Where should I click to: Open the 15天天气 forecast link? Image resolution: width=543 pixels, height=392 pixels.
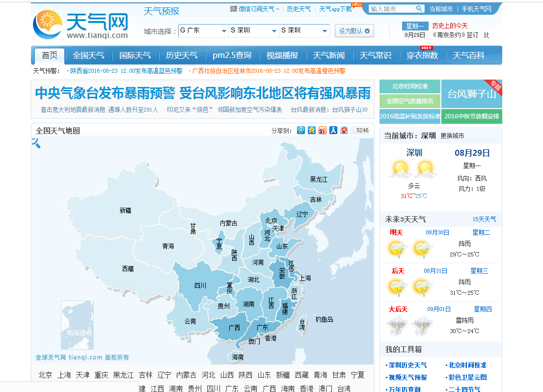(x=484, y=219)
